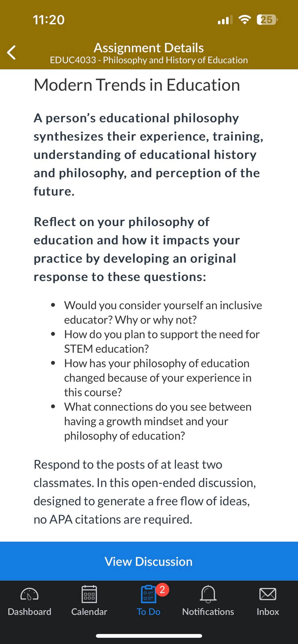Tap the Modern Trends in Education title
This screenshot has width=298, height=644.
pyautogui.click(x=137, y=85)
